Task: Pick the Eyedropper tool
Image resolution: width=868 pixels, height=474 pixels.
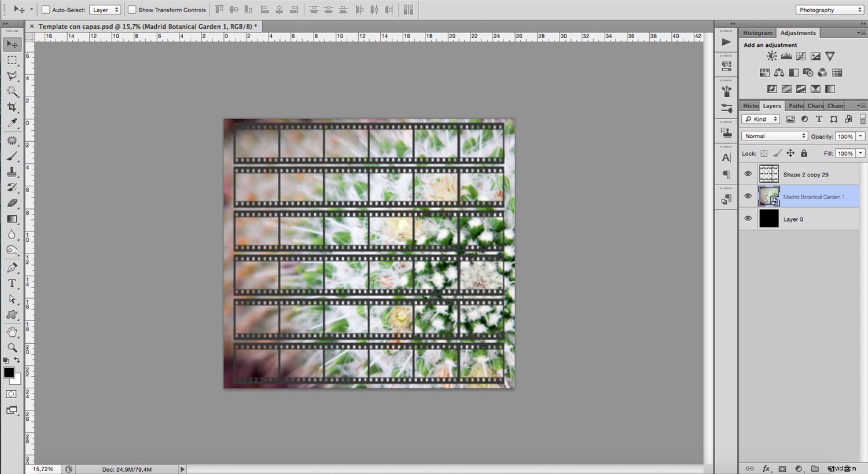Action: tap(12, 123)
